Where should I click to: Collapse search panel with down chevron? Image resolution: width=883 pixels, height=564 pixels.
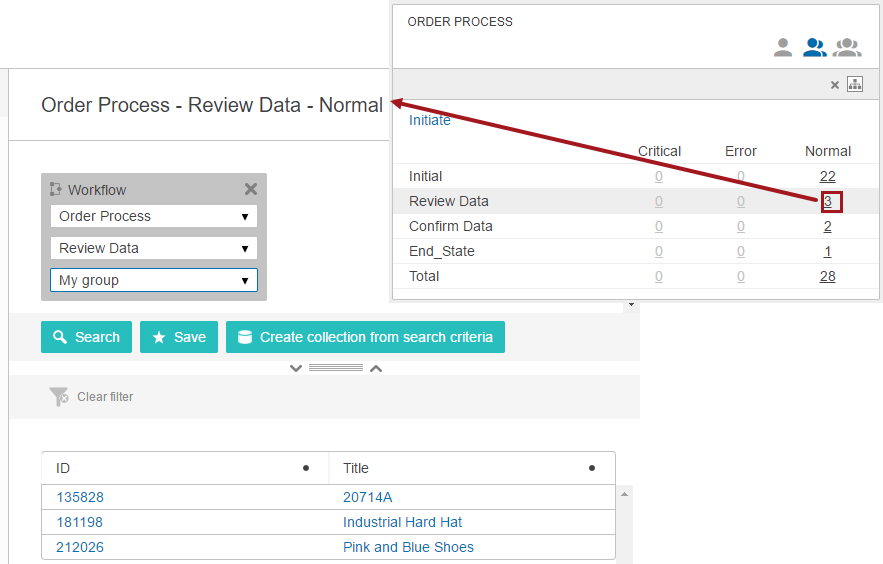coord(296,368)
